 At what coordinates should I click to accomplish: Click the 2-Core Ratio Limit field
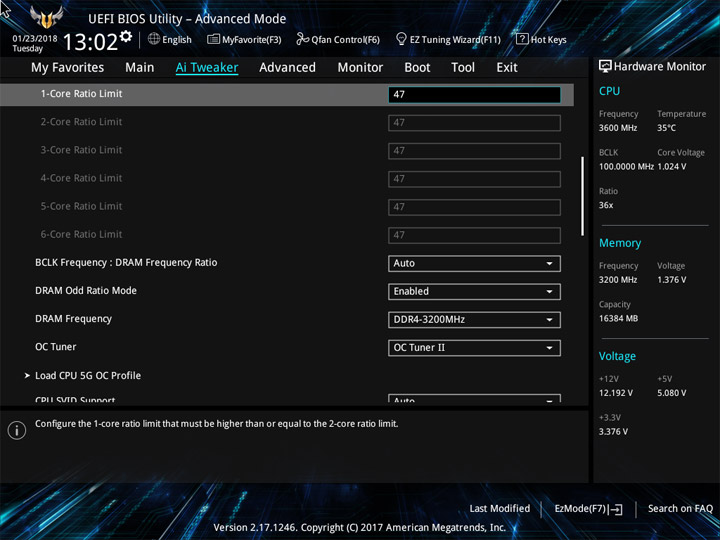tap(474, 123)
